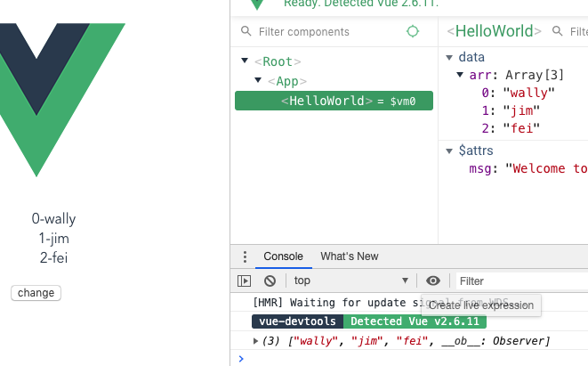The height and width of the screenshot is (366, 588).
Task: Click the HelloWorld inspector title
Action: pyautogui.click(x=495, y=31)
